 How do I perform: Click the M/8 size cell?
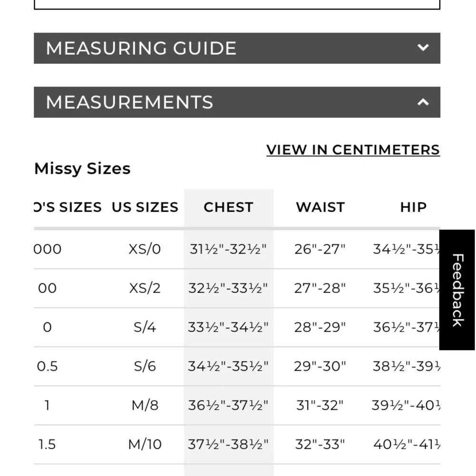pyautogui.click(x=145, y=405)
